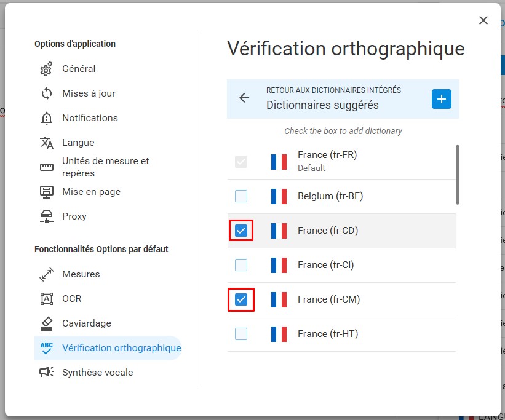Click the disabled France (fr-FR) default checkbox
The height and width of the screenshot is (420, 505).
[x=241, y=162]
